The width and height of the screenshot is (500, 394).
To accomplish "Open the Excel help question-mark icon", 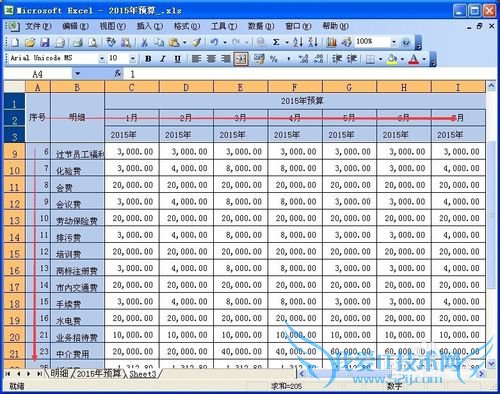I will coord(406,42).
